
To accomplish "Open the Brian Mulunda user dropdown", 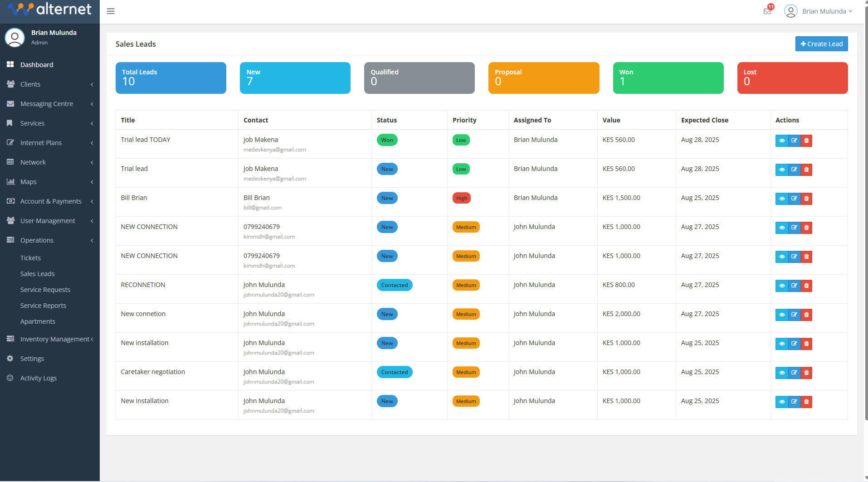I will (x=819, y=11).
